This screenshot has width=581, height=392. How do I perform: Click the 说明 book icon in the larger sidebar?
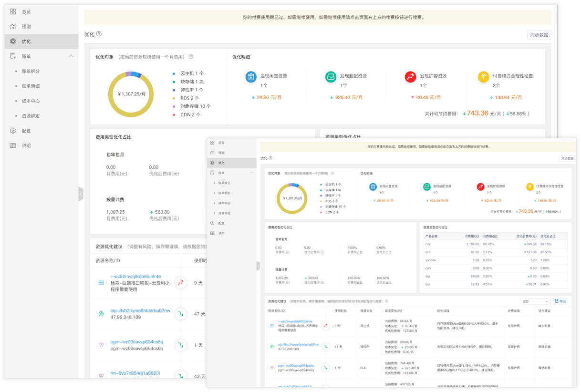(13, 145)
